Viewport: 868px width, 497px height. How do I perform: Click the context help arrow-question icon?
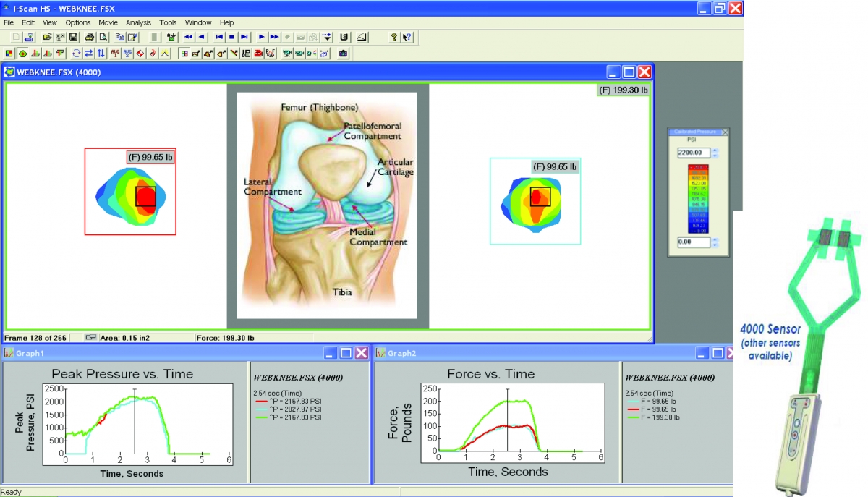(407, 37)
